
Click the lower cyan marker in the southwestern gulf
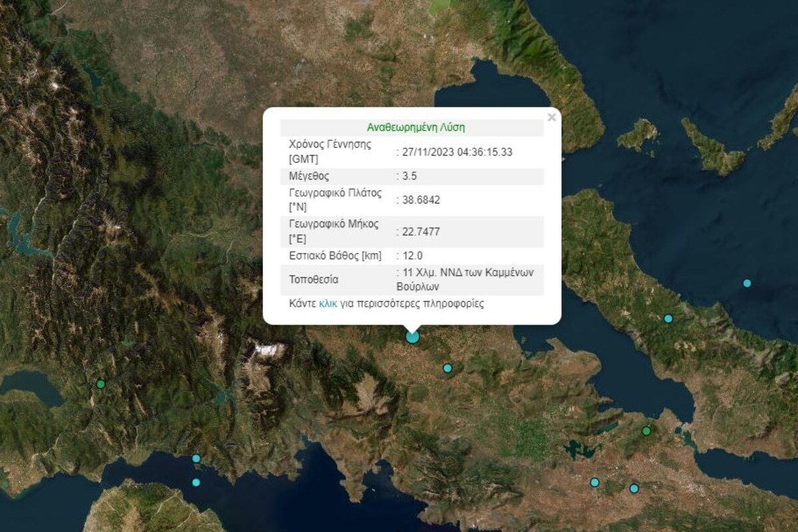pyautogui.click(x=196, y=483)
